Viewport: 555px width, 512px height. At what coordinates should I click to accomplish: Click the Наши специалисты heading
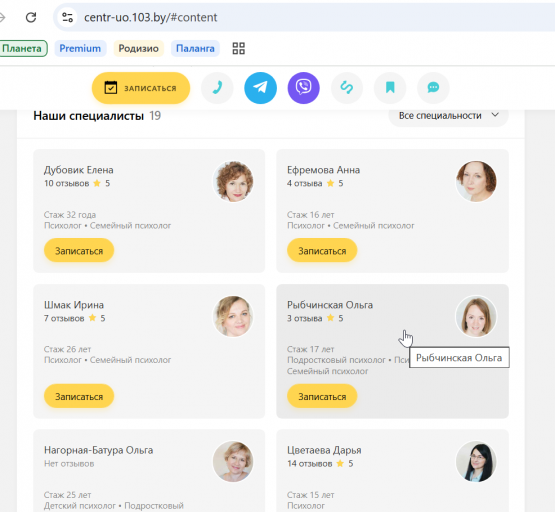point(88,116)
